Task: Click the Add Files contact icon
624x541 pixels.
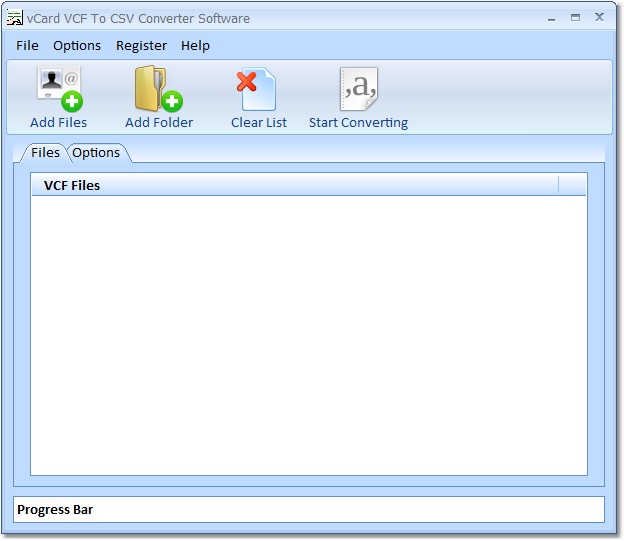Action: click(x=60, y=89)
